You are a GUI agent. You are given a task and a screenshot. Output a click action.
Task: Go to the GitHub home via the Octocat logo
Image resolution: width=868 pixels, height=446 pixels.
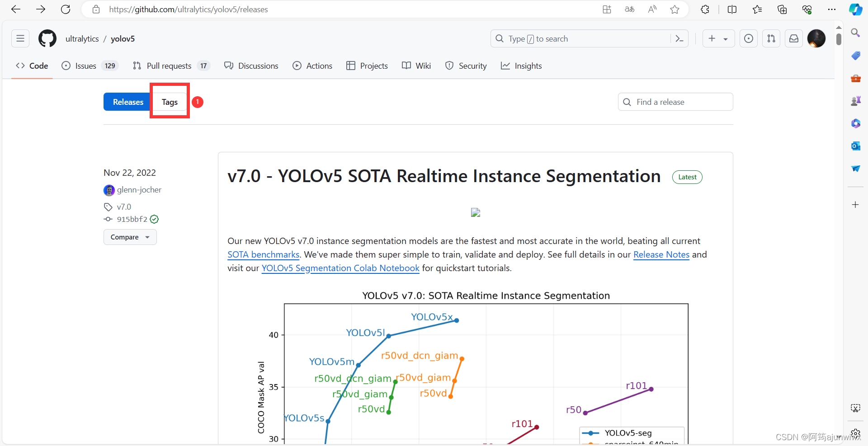pyautogui.click(x=47, y=38)
